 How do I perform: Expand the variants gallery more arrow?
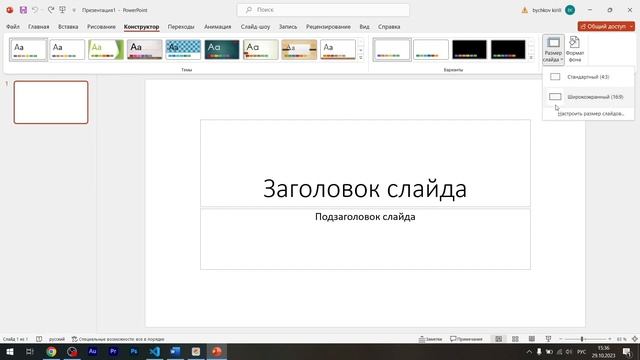click(x=531, y=58)
